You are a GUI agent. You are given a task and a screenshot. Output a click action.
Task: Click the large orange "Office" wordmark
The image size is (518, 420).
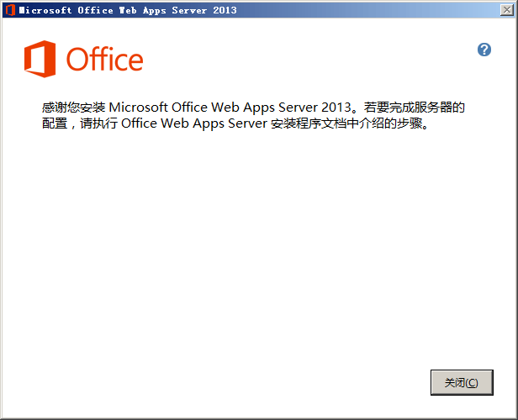(105, 60)
